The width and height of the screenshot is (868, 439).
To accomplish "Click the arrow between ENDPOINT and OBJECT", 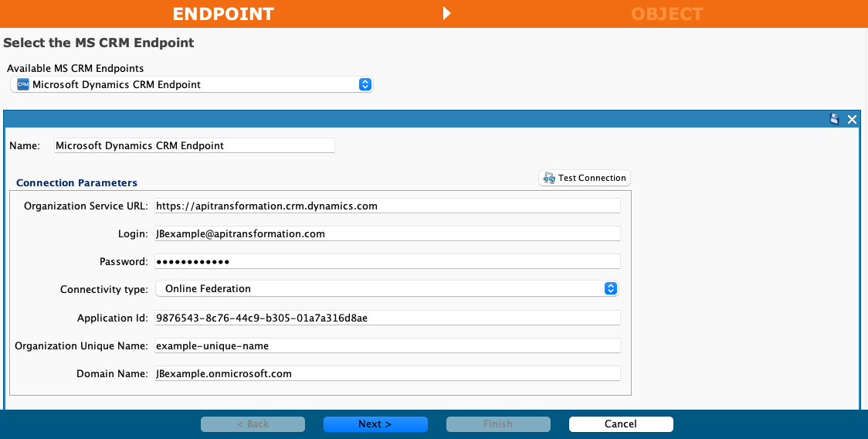I will (446, 14).
